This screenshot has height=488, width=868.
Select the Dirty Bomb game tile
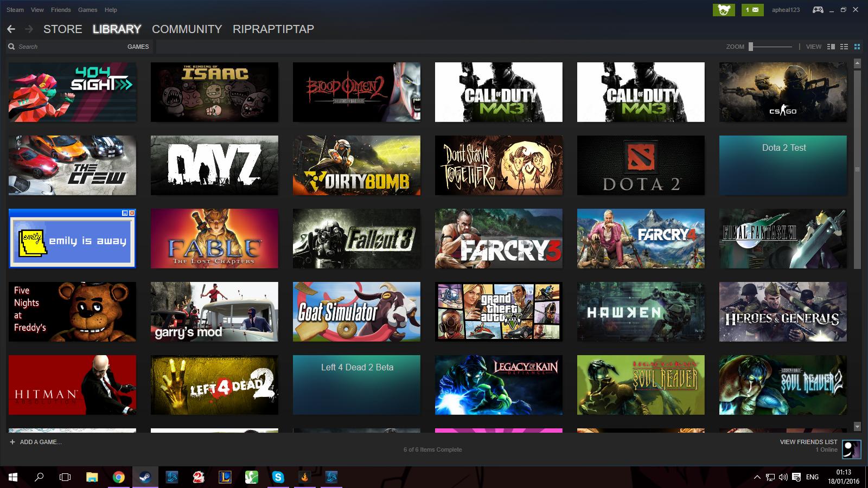point(356,165)
